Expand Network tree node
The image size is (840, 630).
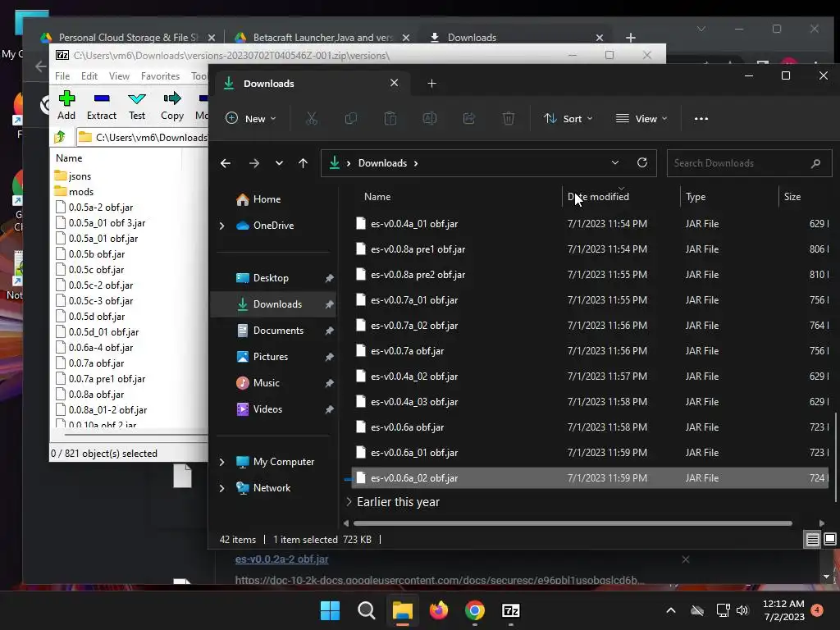coord(221,488)
